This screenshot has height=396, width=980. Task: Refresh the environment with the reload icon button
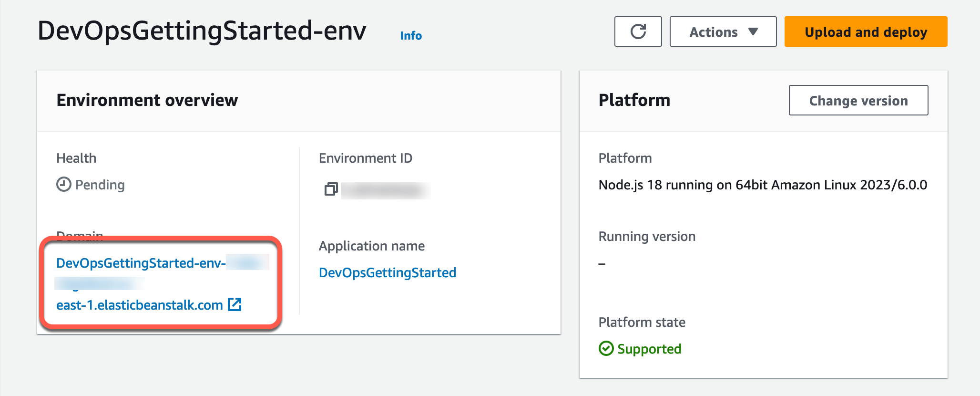[638, 31]
